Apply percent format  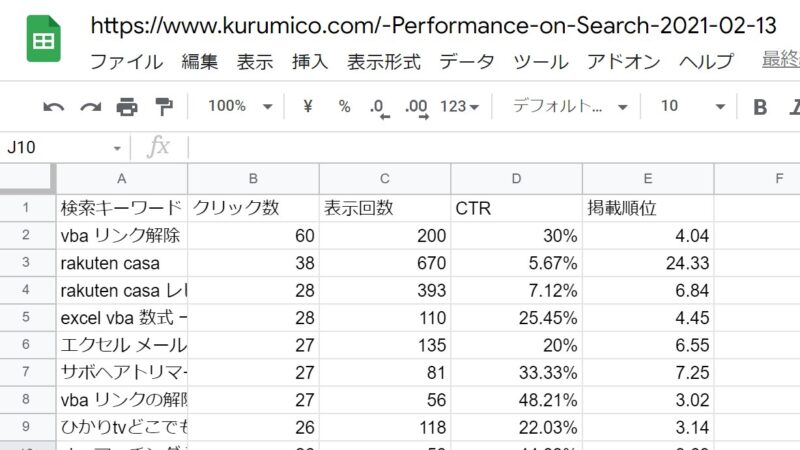[x=344, y=106]
